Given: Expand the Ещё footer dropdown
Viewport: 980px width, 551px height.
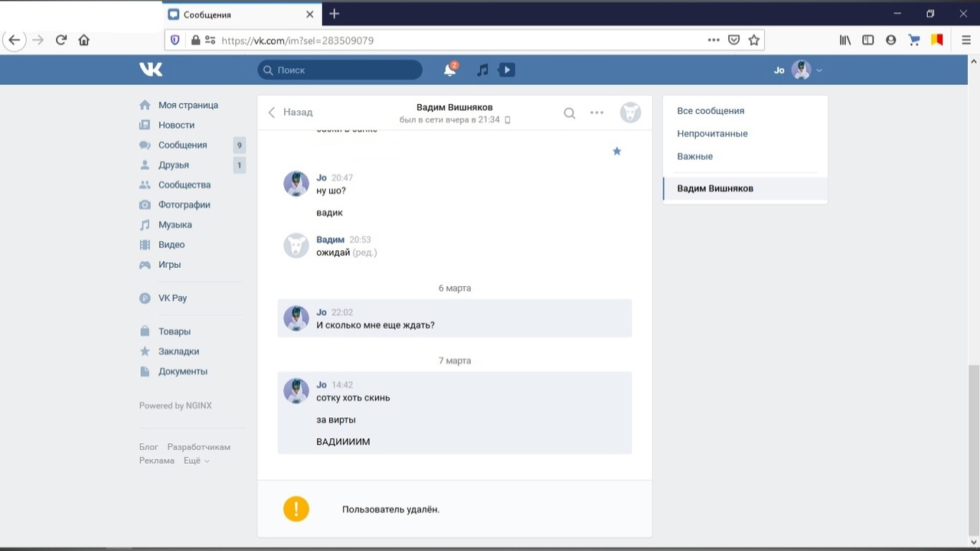Looking at the screenshot, I should tap(197, 461).
